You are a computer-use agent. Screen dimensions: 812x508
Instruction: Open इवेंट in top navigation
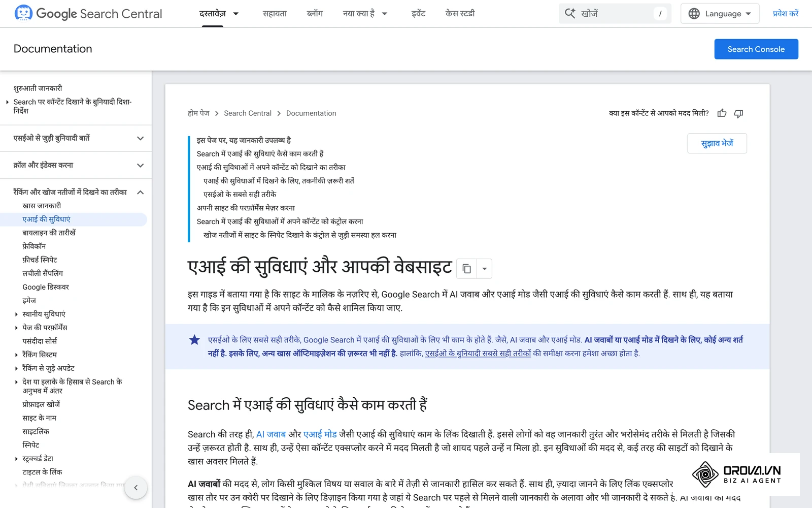click(418, 14)
